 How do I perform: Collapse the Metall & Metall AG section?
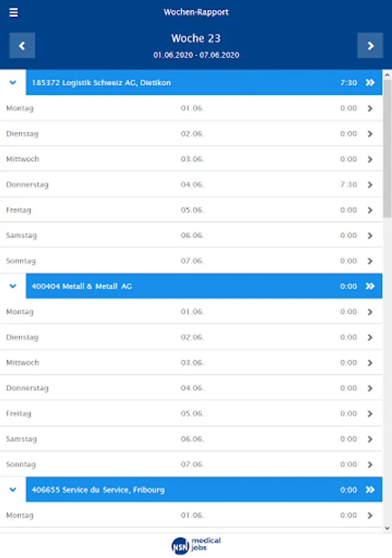pyautogui.click(x=13, y=286)
